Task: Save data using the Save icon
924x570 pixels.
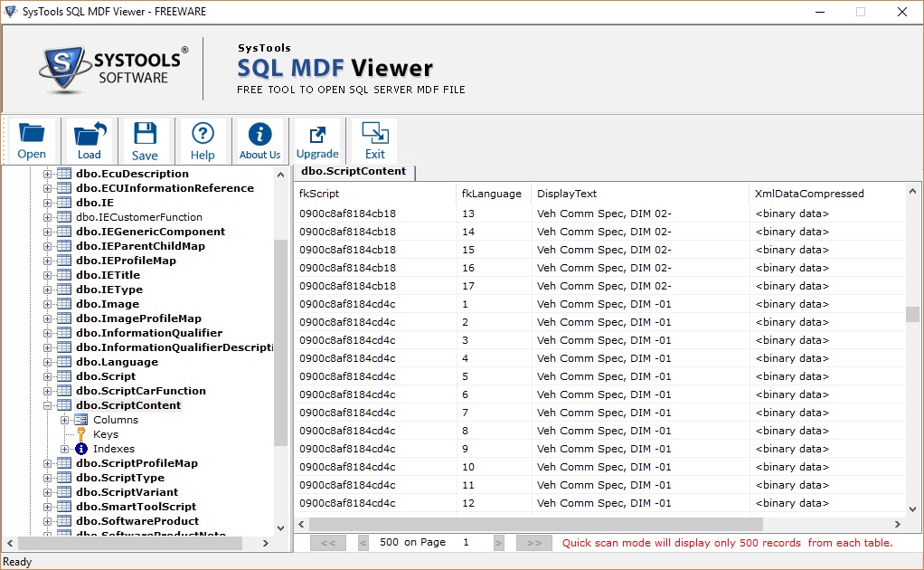Action: point(145,140)
